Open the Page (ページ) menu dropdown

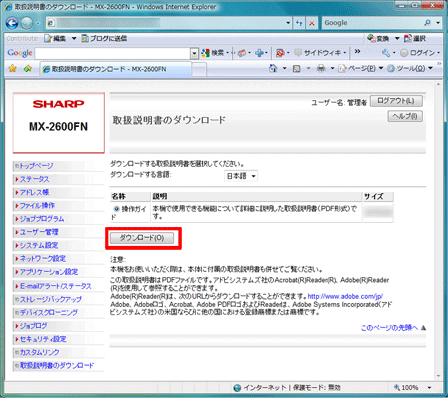pyautogui.click(x=381, y=68)
